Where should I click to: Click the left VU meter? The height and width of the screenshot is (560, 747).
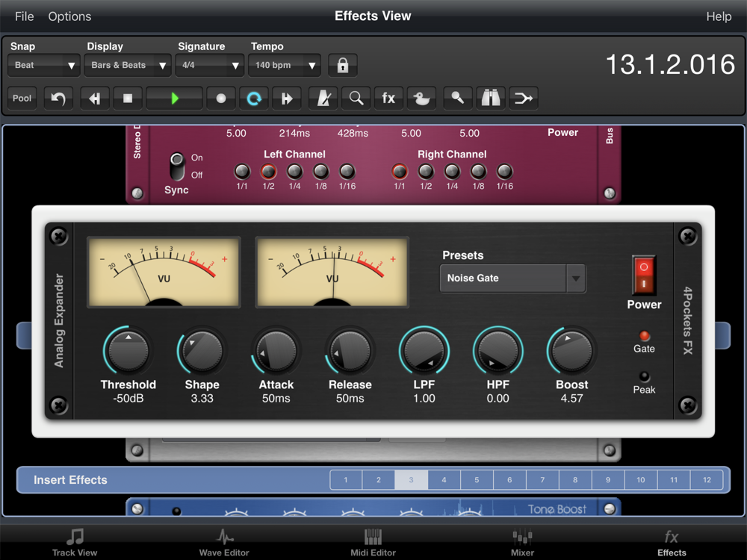pyautogui.click(x=164, y=272)
